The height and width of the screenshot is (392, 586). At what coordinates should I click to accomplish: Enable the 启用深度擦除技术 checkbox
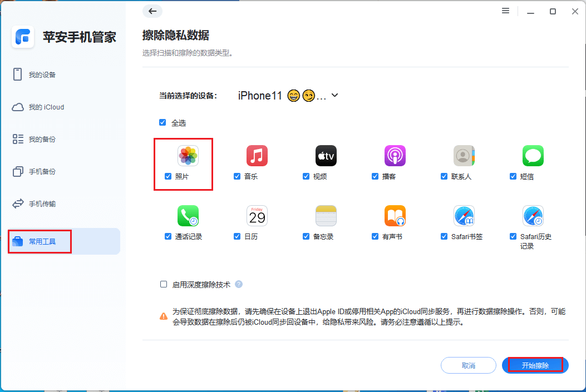tap(164, 284)
